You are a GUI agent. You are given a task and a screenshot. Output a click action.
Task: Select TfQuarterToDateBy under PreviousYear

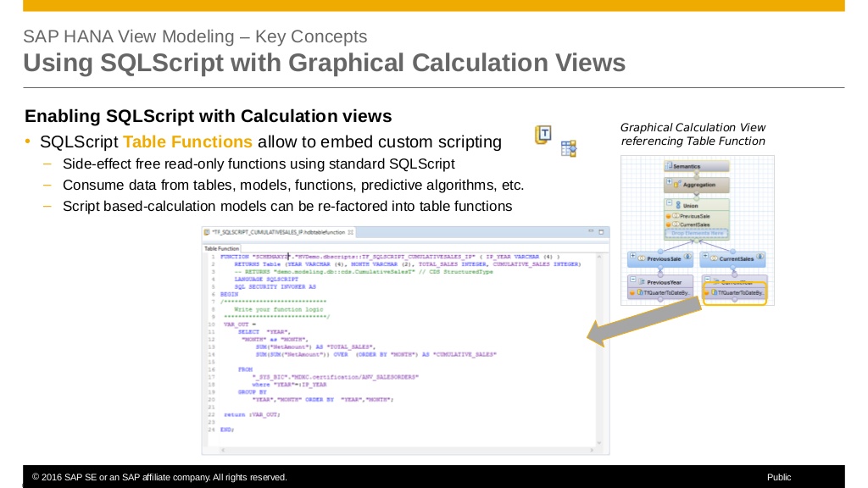pyautogui.click(x=660, y=292)
